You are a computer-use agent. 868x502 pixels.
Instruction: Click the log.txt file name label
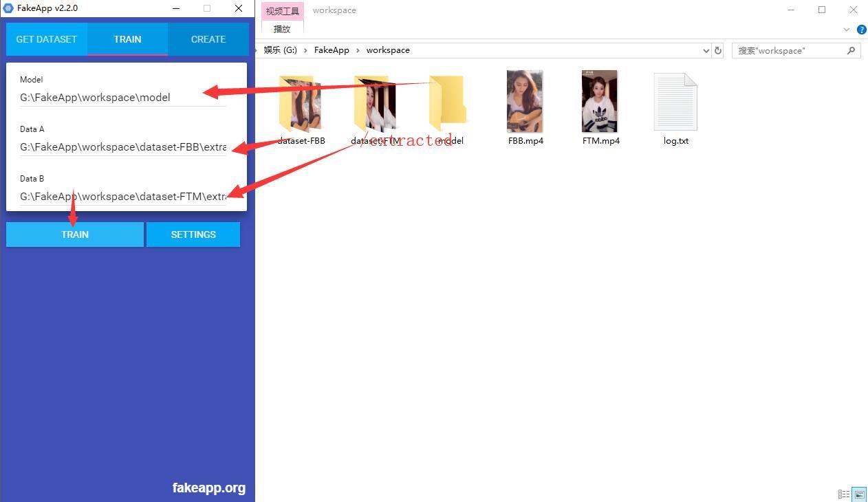pyautogui.click(x=675, y=140)
